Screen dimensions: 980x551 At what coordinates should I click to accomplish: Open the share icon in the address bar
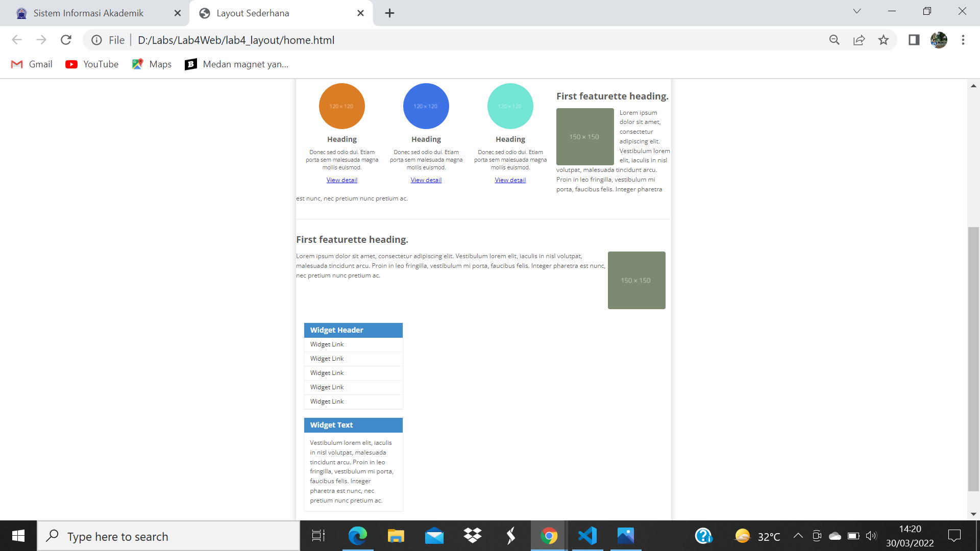(x=860, y=40)
